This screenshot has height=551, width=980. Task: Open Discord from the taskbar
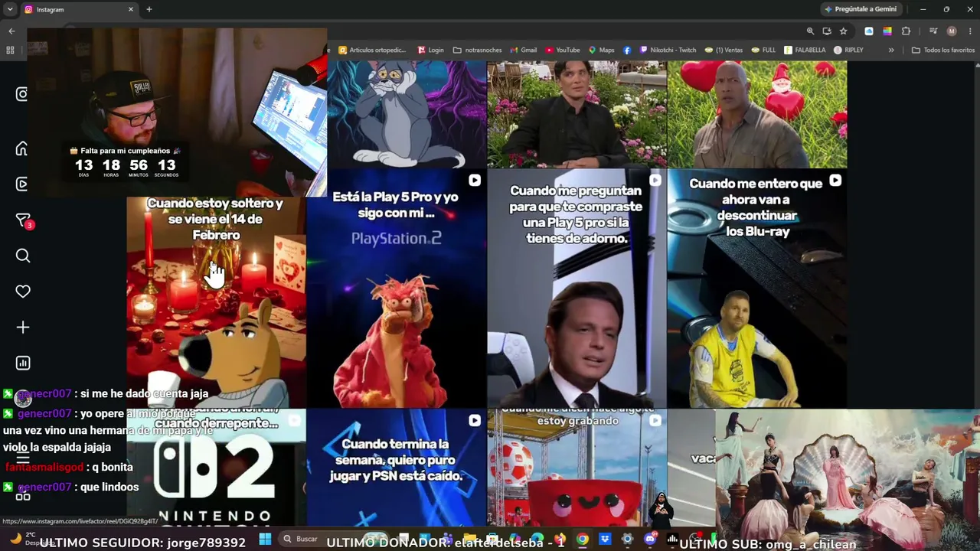pyautogui.click(x=650, y=540)
